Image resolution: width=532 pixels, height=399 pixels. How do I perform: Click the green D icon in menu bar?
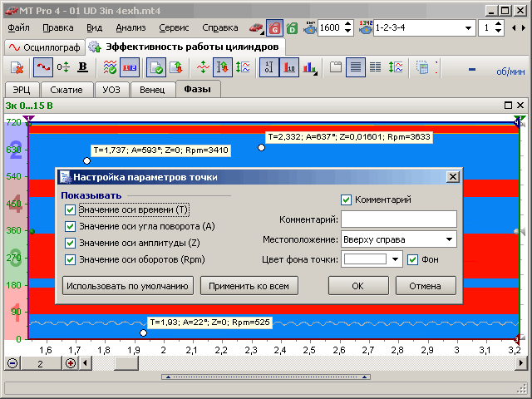pyautogui.click(x=292, y=27)
